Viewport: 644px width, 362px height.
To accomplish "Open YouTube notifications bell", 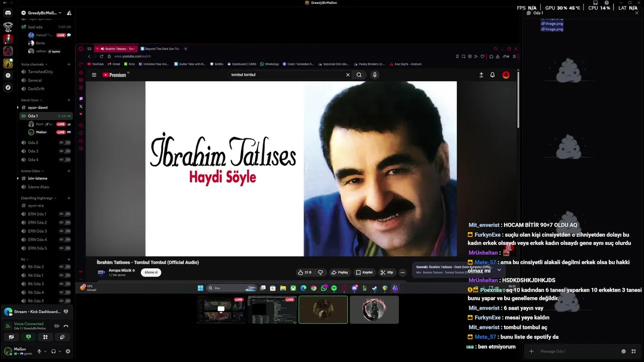I will click(493, 75).
